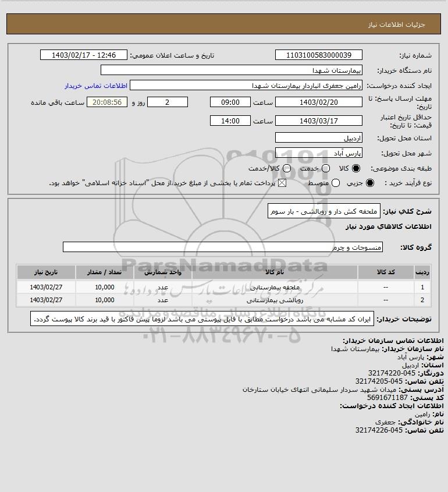Click the 'واحد شمارش' column header

[x=163, y=272]
